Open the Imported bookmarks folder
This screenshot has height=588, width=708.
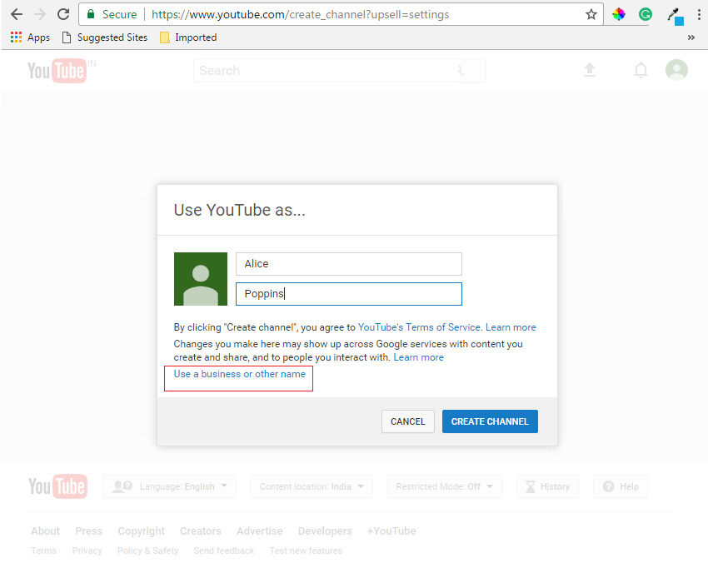[188, 37]
